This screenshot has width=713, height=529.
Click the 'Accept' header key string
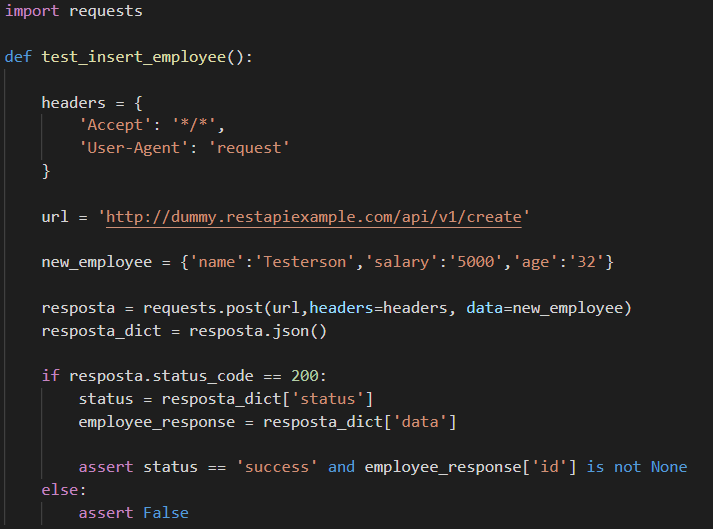(115, 125)
